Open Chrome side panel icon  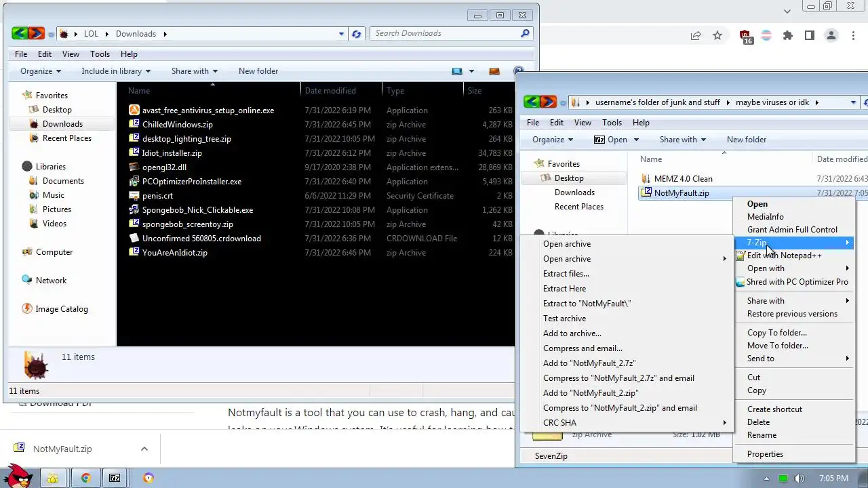tap(810, 35)
